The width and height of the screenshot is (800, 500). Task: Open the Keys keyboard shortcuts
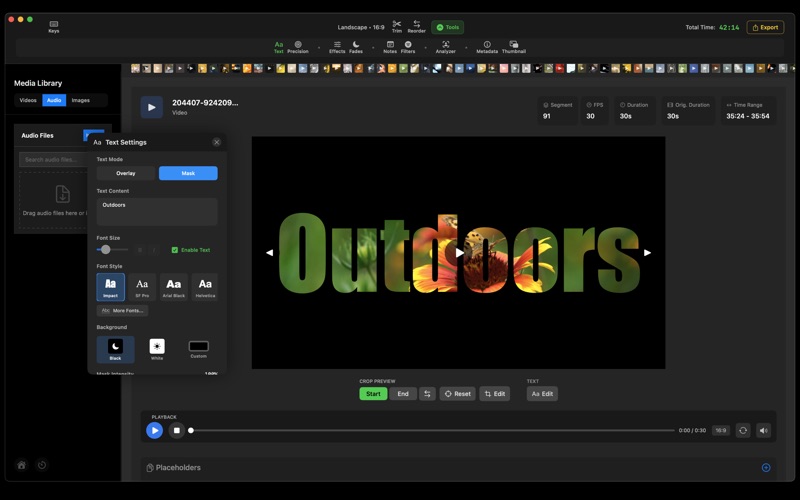pos(54,27)
